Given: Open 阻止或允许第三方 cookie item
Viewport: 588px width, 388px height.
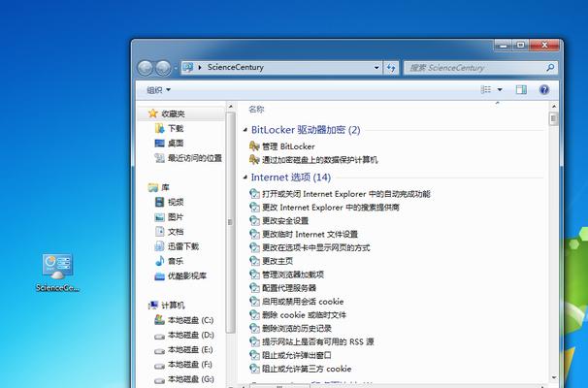Looking at the screenshot, I should (x=301, y=369).
